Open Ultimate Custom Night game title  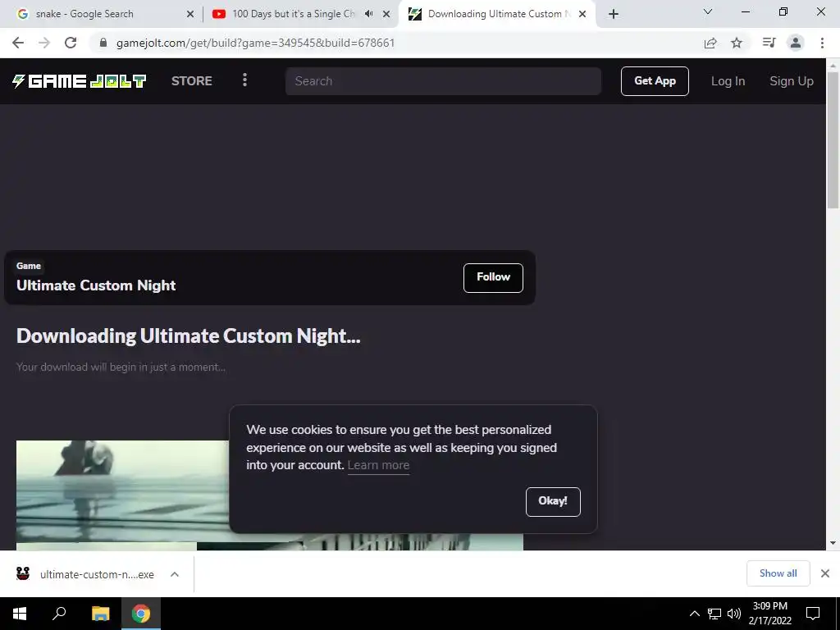click(96, 285)
